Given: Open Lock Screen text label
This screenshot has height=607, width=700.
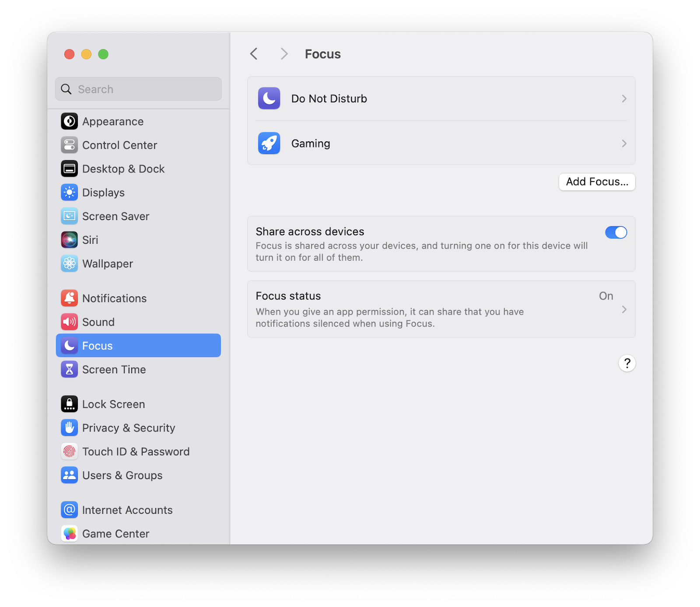Looking at the screenshot, I should click(x=113, y=404).
